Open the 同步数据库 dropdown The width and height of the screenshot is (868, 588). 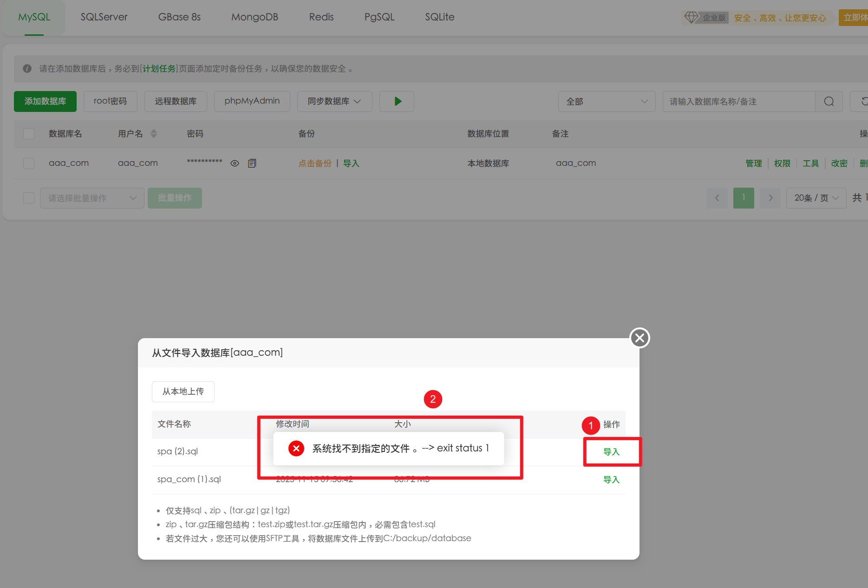[334, 101]
